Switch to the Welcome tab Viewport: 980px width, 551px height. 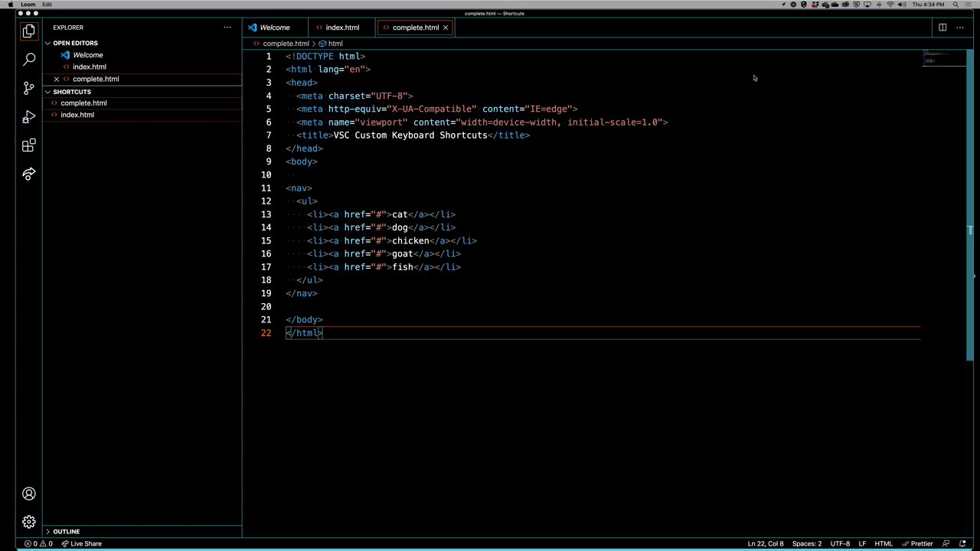coord(274,28)
